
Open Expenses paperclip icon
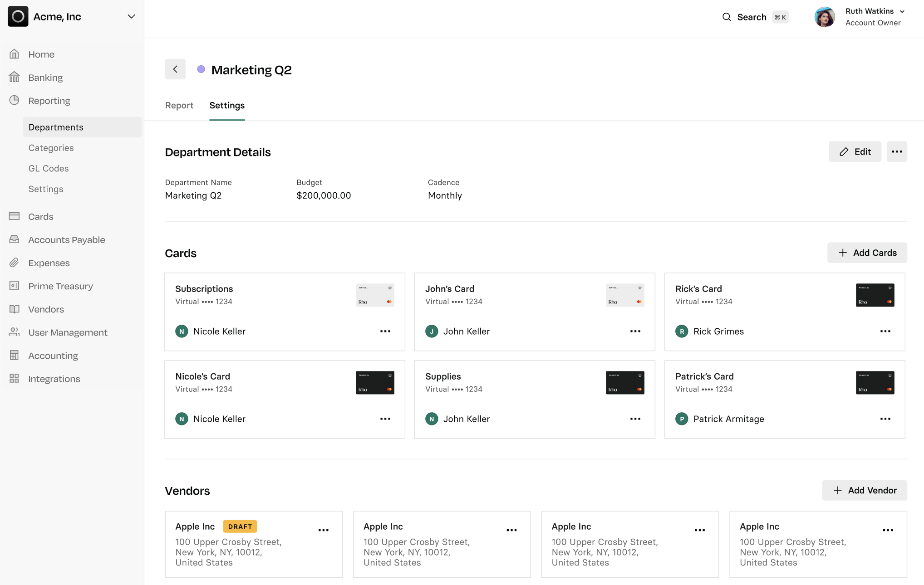(x=14, y=263)
